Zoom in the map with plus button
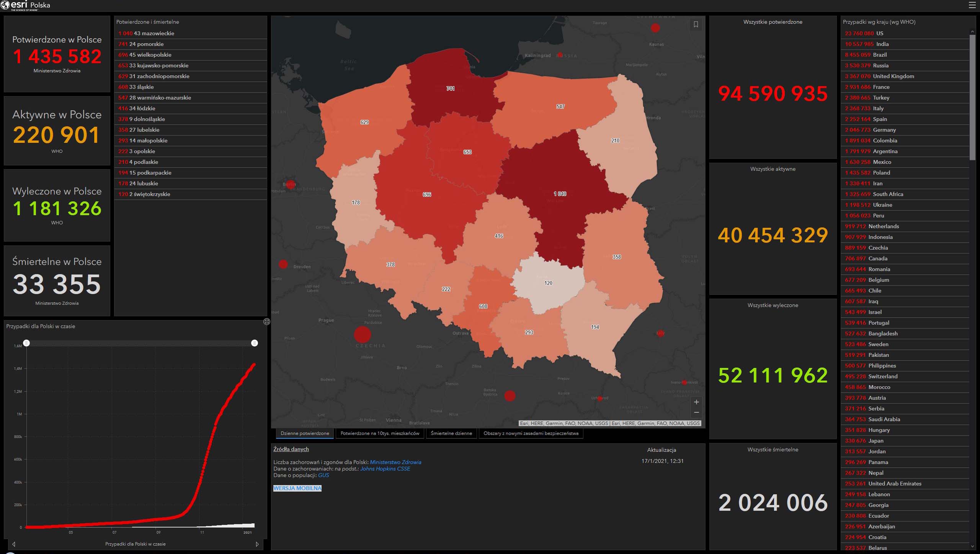The width and height of the screenshot is (980, 554). (696, 402)
